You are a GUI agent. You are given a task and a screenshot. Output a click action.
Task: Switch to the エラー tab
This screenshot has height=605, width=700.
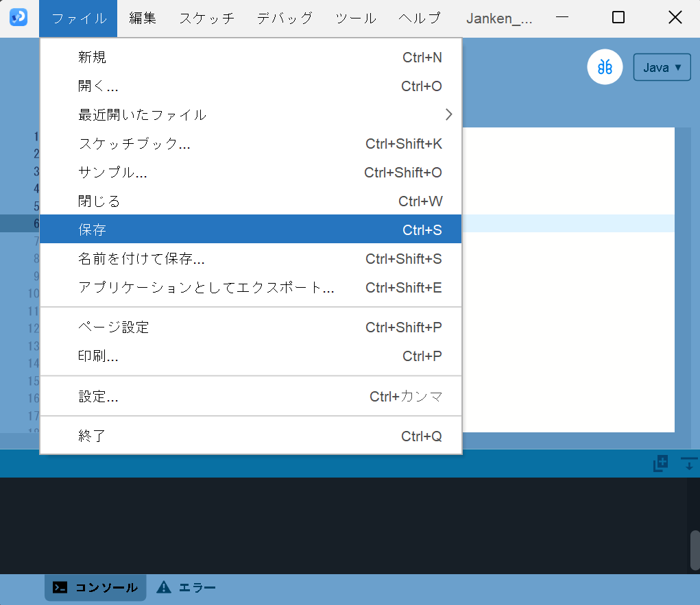pos(186,587)
